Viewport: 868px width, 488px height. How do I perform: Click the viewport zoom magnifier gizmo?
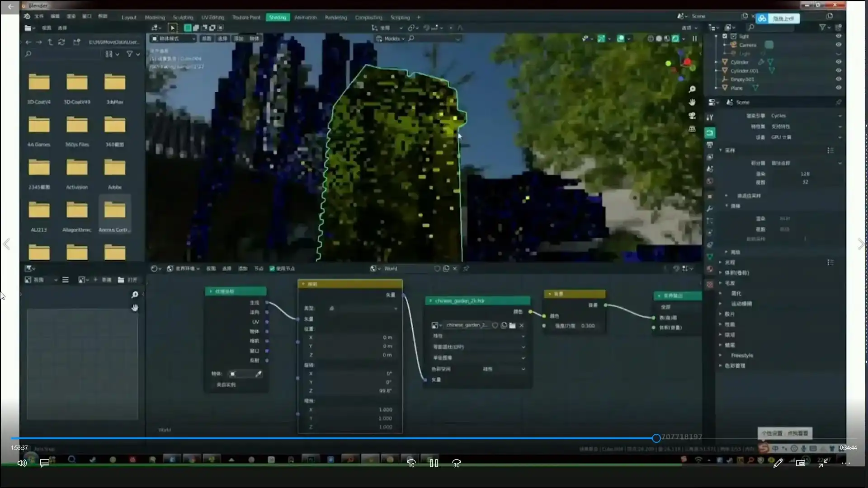coord(692,89)
